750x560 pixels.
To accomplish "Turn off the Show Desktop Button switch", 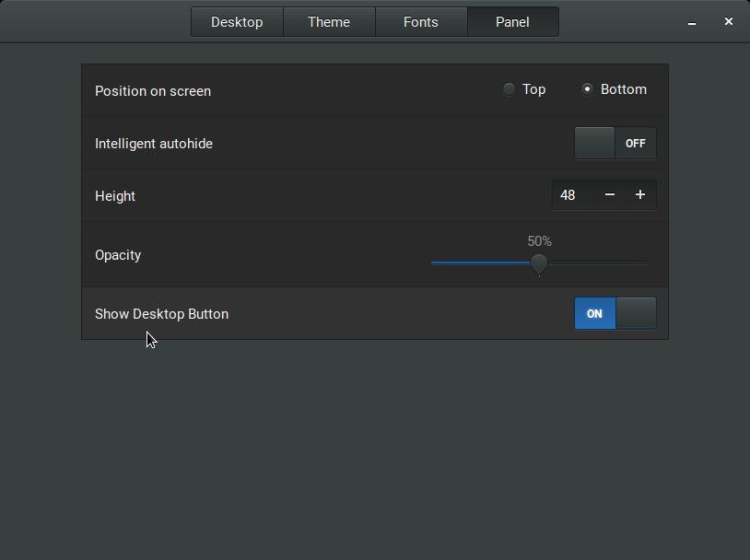I will click(615, 314).
